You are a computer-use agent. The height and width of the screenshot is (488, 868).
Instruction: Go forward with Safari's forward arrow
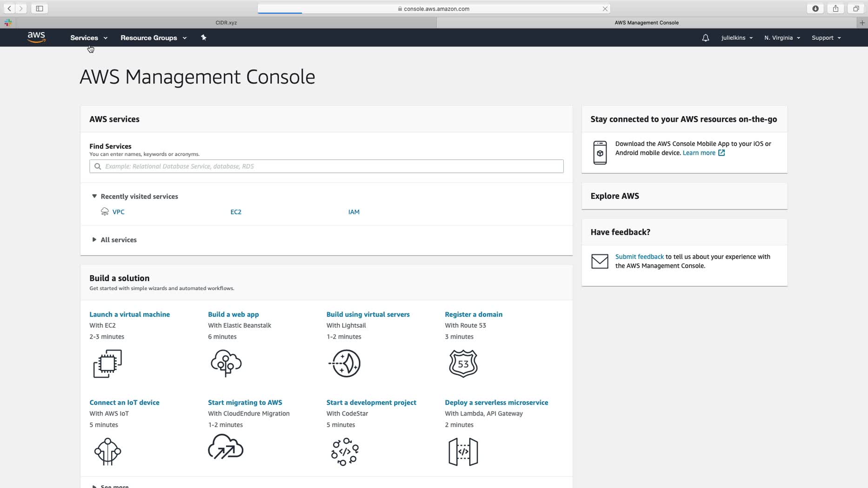click(21, 8)
